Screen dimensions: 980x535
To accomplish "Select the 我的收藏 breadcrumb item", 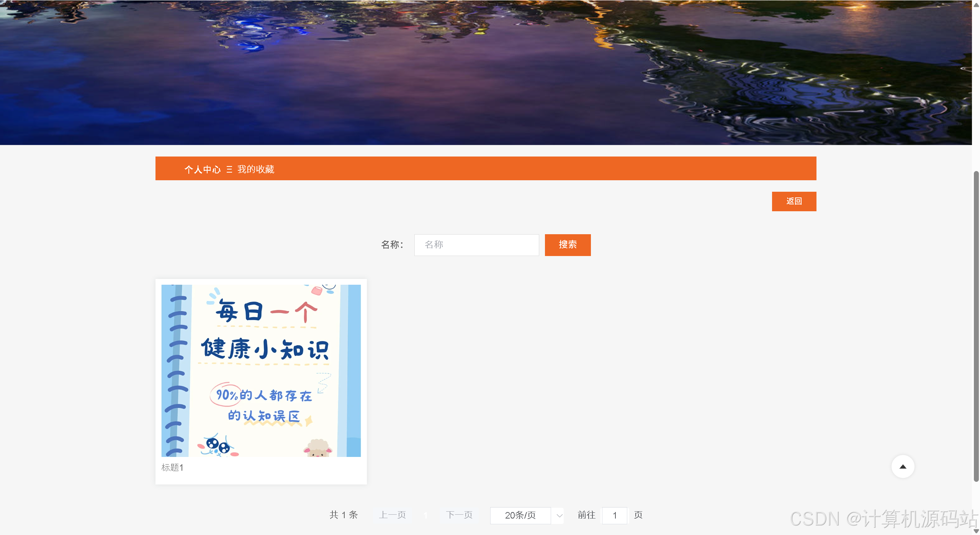I will tap(256, 169).
